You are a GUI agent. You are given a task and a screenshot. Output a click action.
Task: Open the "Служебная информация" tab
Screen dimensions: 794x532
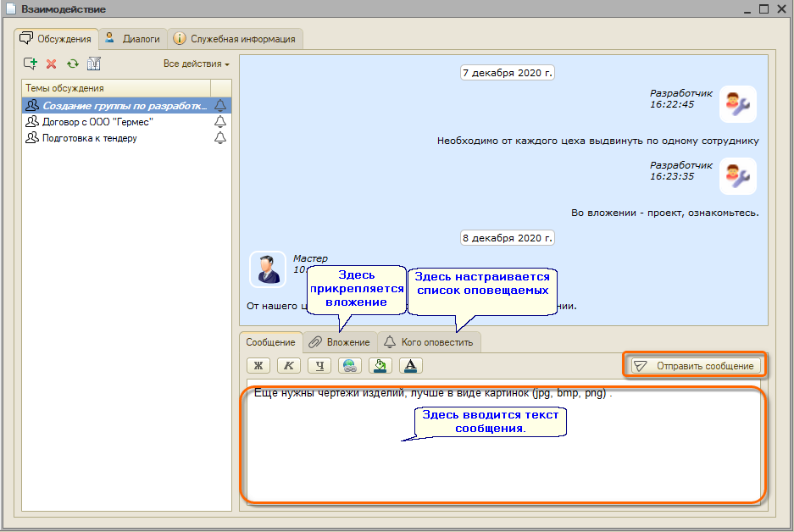[x=235, y=38]
